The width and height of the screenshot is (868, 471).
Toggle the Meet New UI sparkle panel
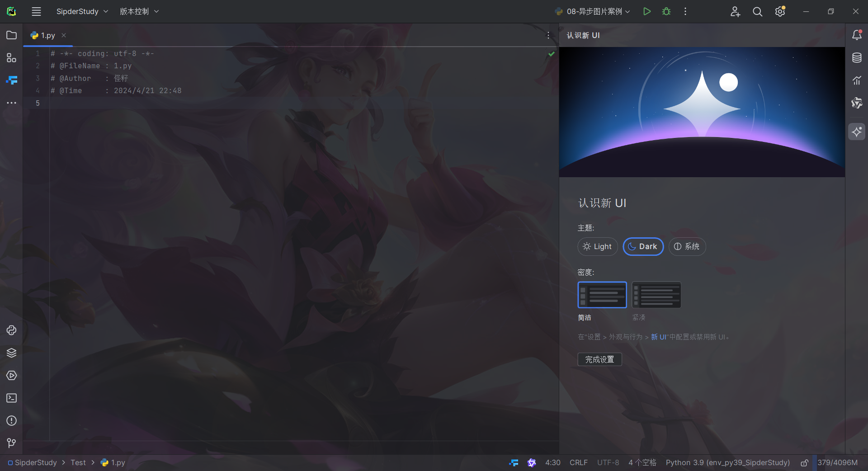click(857, 132)
